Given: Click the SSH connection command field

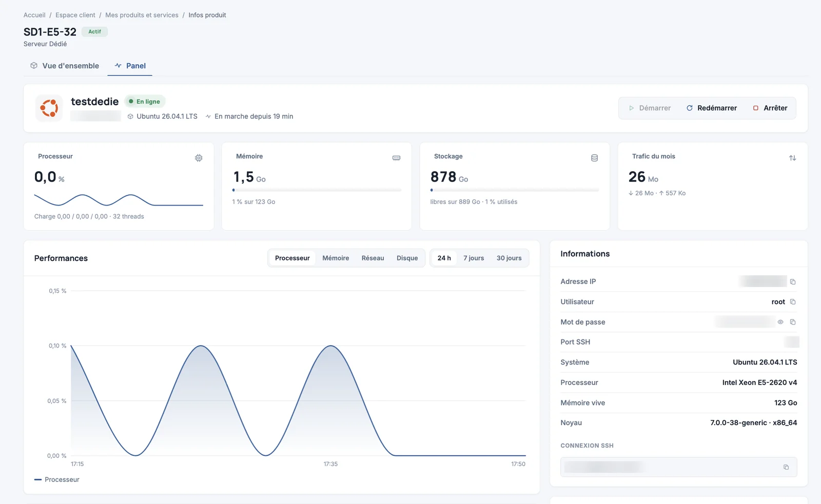Looking at the screenshot, I should 678,467.
